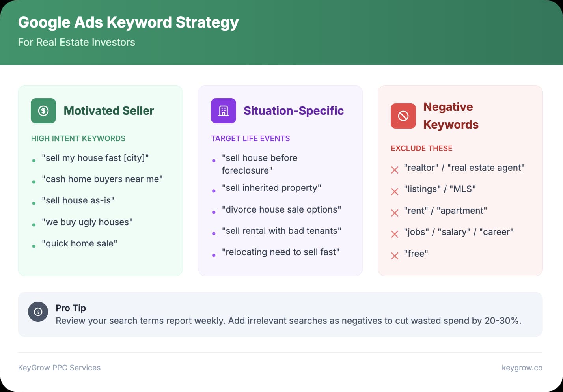The width and height of the screenshot is (563, 392).
Task: Click the red X next to "realtor" keyword
Action: tap(394, 170)
